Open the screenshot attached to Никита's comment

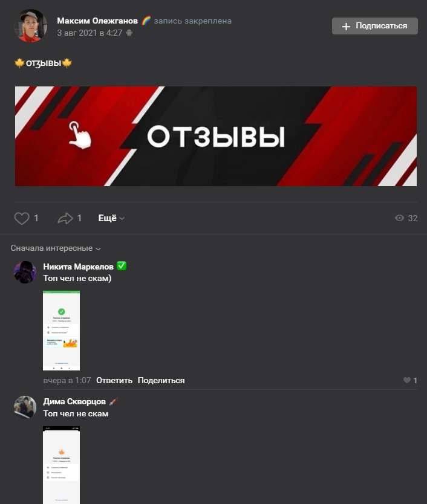point(62,331)
